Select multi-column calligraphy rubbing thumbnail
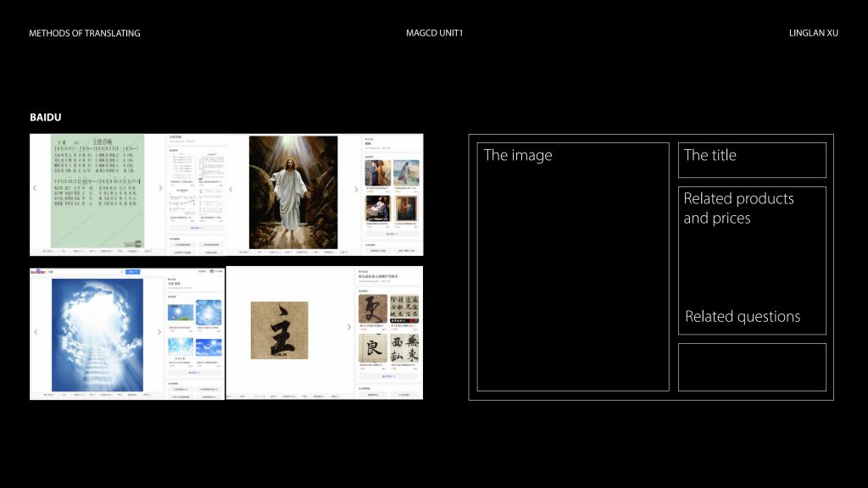The height and width of the screenshot is (488, 868). click(x=404, y=308)
